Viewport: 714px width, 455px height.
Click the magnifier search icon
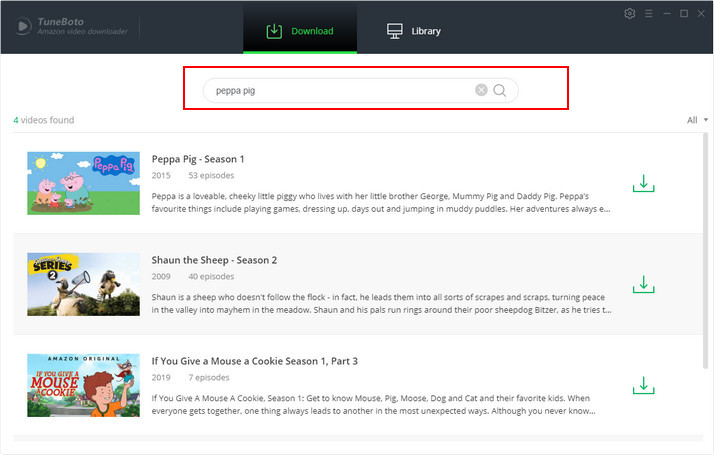coord(500,90)
